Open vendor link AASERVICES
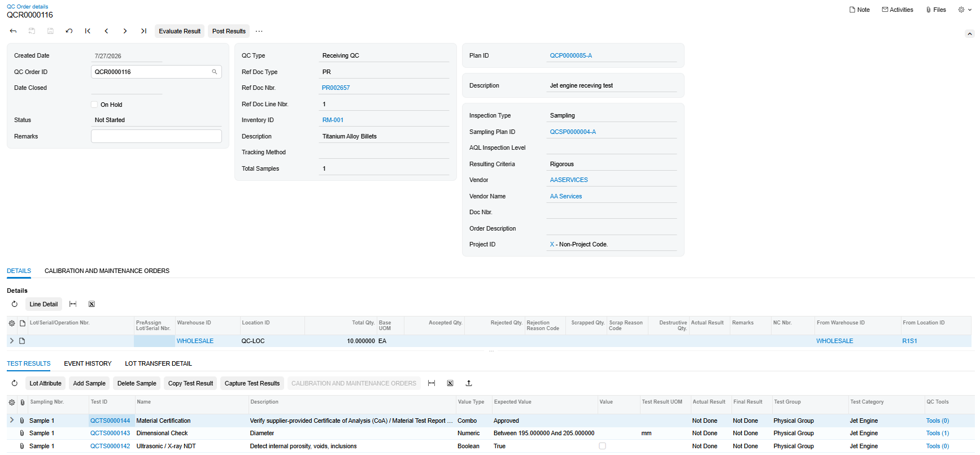The height and width of the screenshot is (455, 980). 569,180
